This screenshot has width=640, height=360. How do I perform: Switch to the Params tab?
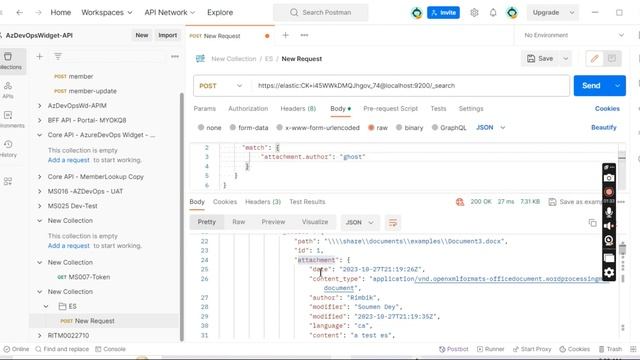(204, 109)
